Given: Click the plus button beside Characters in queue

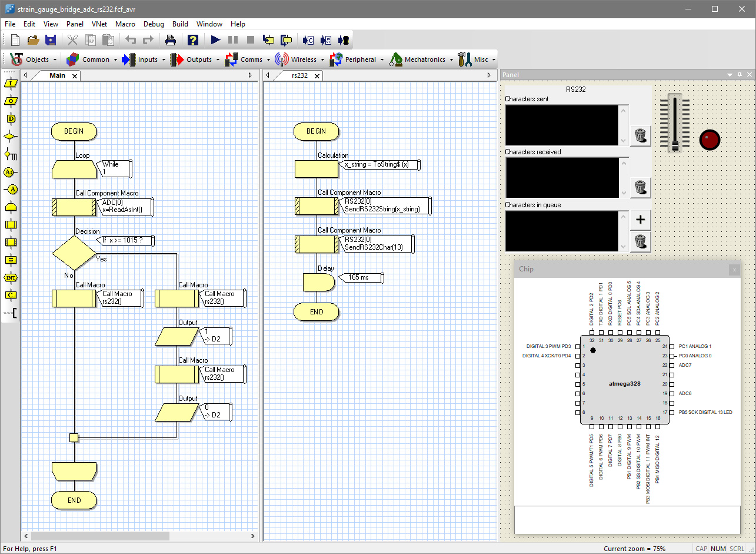Looking at the screenshot, I should (640, 220).
